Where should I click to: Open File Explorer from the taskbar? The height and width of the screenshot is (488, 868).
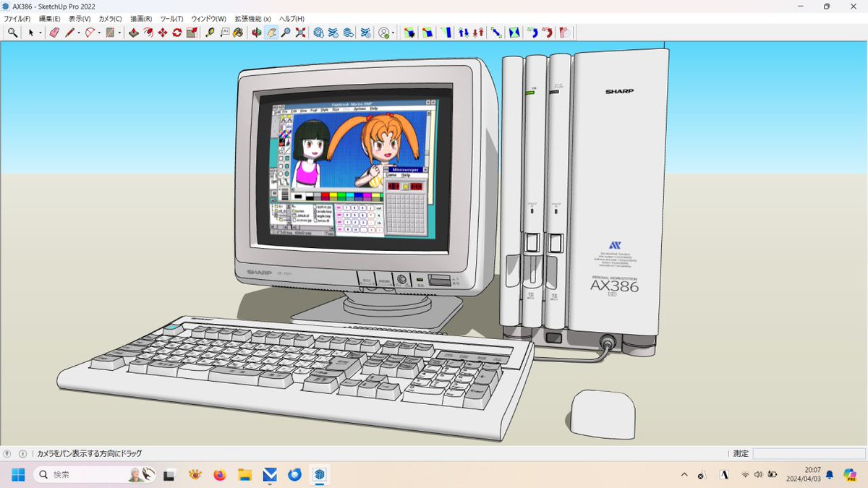tap(244, 475)
